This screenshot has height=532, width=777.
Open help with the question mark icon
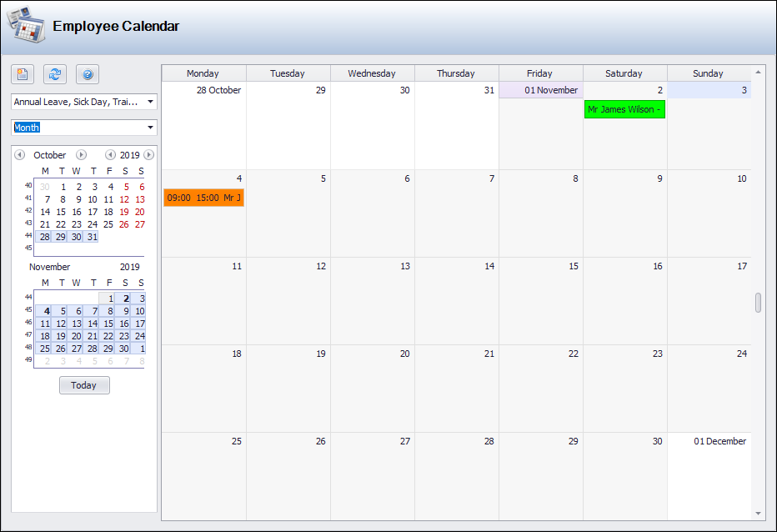pos(88,74)
